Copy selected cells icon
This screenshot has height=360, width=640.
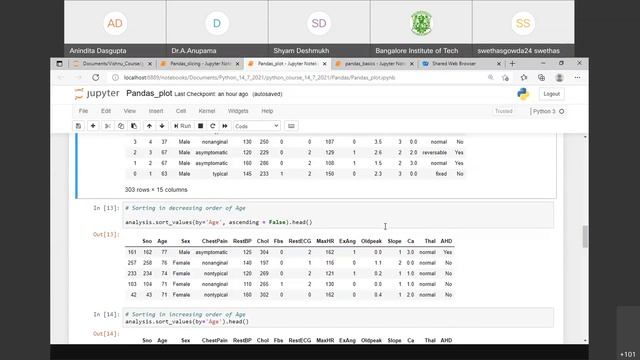click(121, 126)
